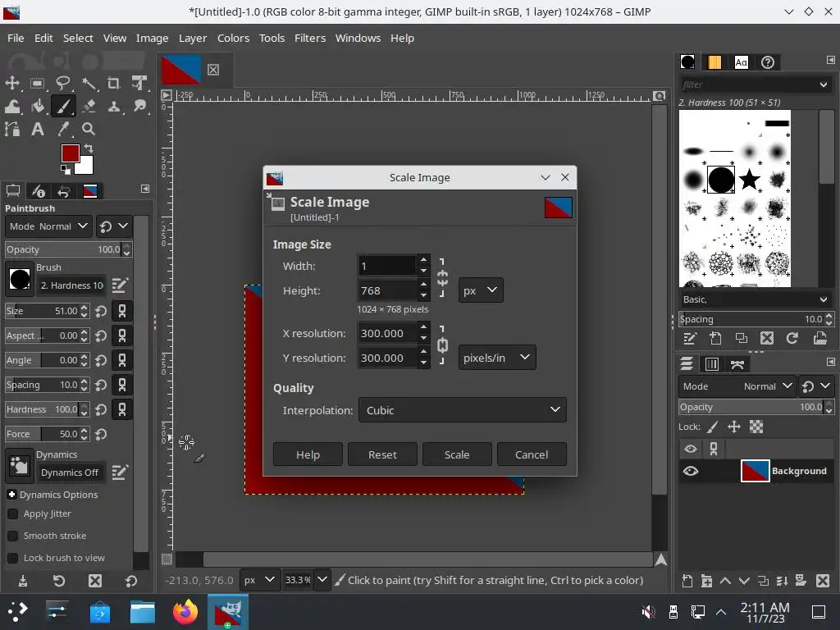This screenshot has height=630, width=840.
Task: Adjust the paintbrush Opacity slider
Action: (64, 249)
